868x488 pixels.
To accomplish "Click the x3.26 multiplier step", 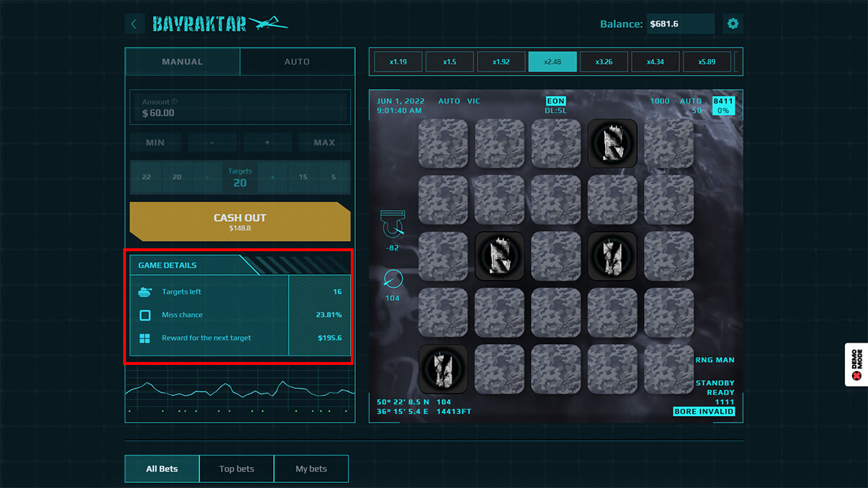I will coord(604,62).
